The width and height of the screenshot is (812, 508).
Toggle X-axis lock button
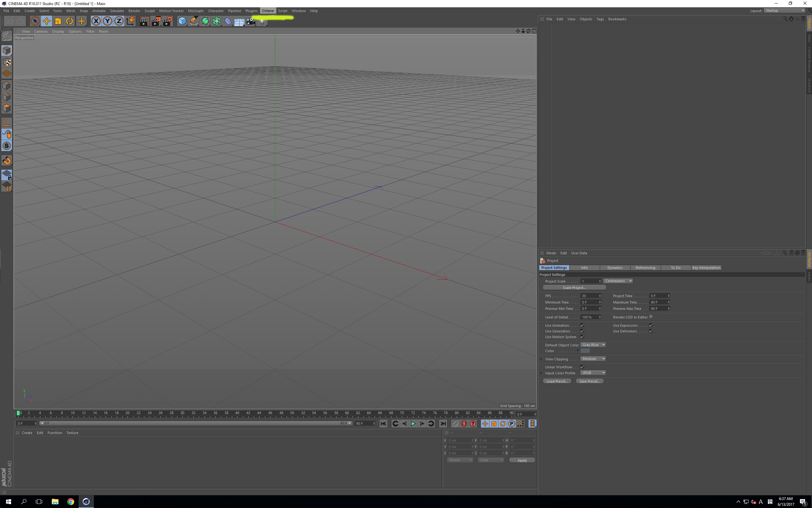tap(96, 21)
